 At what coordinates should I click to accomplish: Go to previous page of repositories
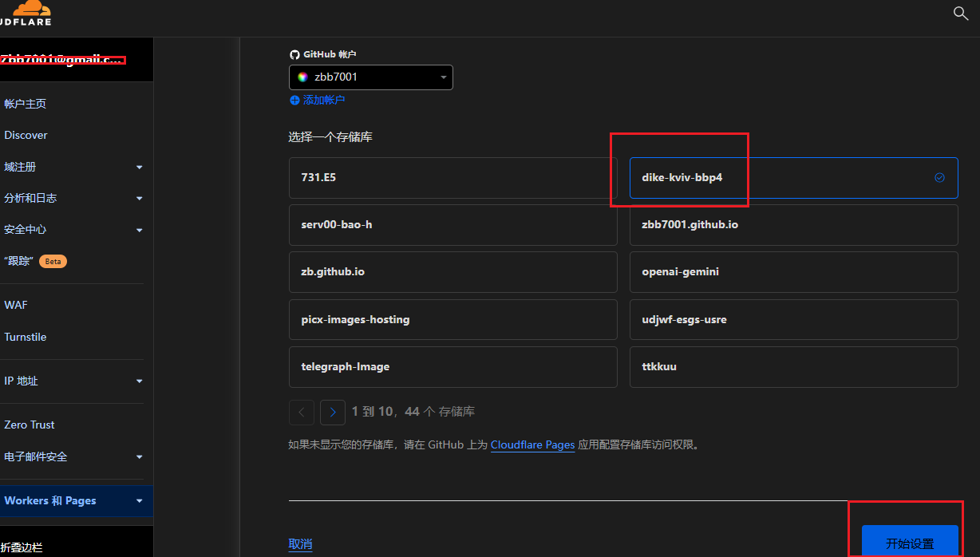click(302, 412)
